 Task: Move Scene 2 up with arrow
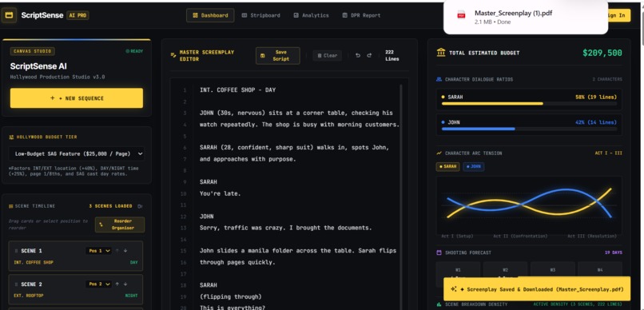[117, 284]
